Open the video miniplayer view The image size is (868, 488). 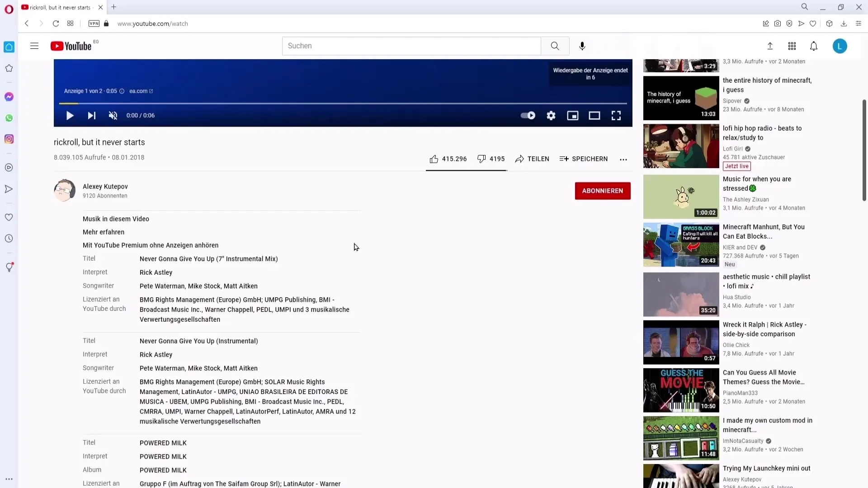click(572, 116)
